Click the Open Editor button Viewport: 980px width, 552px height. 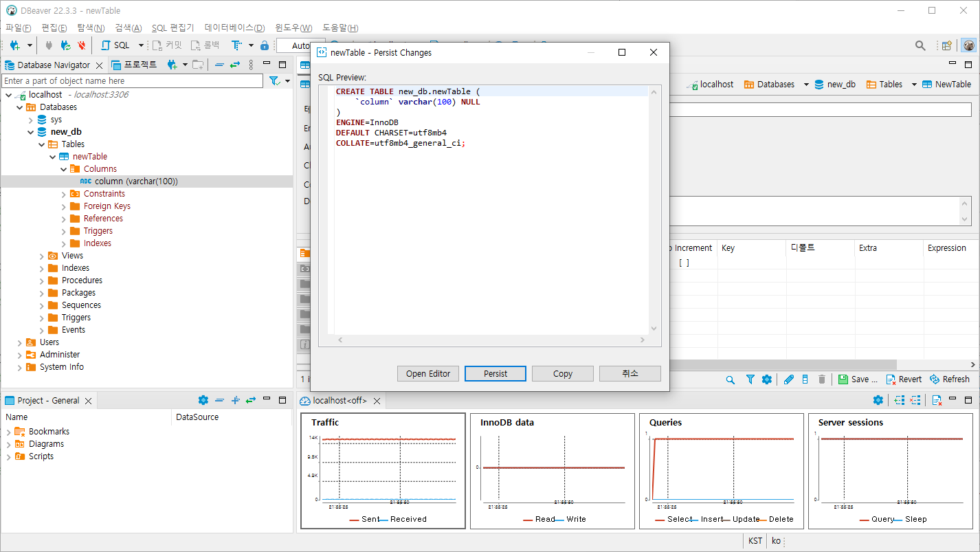click(427, 373)
